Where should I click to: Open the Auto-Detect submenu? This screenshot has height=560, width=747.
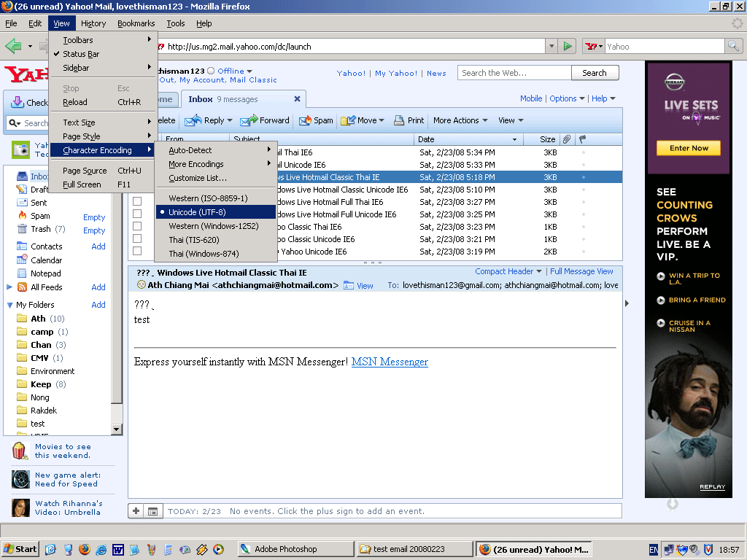pyautogui.click(x=216, y=150)
